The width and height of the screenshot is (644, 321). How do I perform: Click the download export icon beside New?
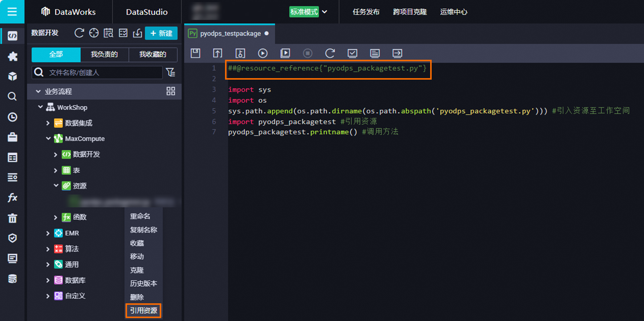(137, 33)
